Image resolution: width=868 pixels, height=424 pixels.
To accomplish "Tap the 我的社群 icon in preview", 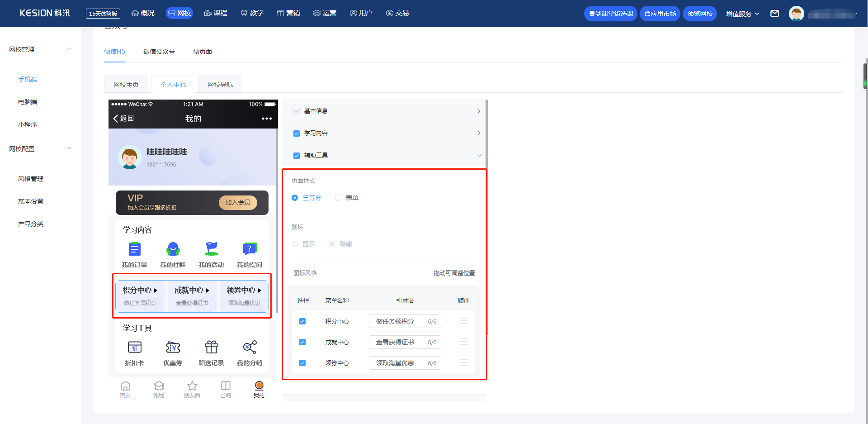I will point(173,249).
